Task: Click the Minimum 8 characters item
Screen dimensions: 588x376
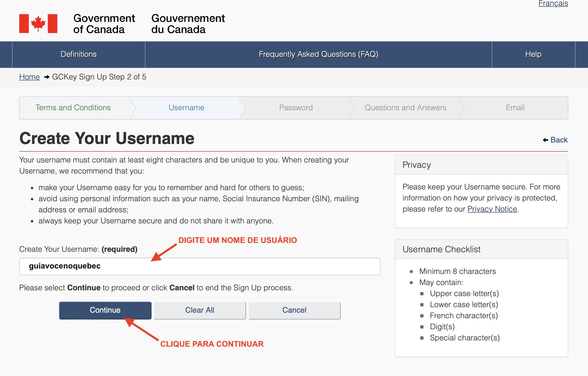Action: tap(457, 271)
